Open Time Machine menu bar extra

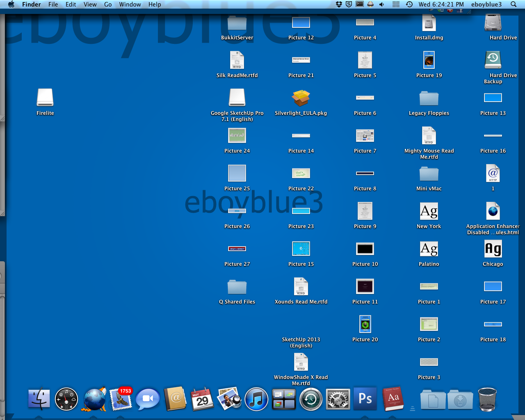[409, 5]
